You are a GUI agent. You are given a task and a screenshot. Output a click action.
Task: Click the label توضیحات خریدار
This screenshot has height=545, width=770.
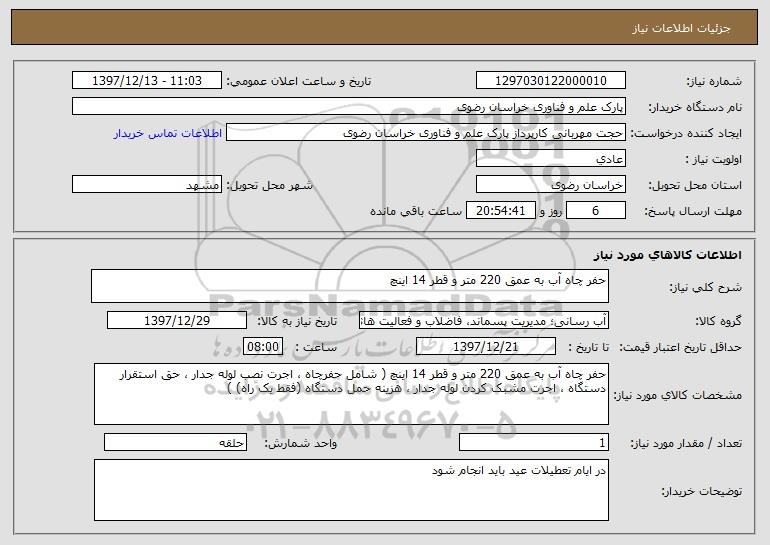coord(701,491)
